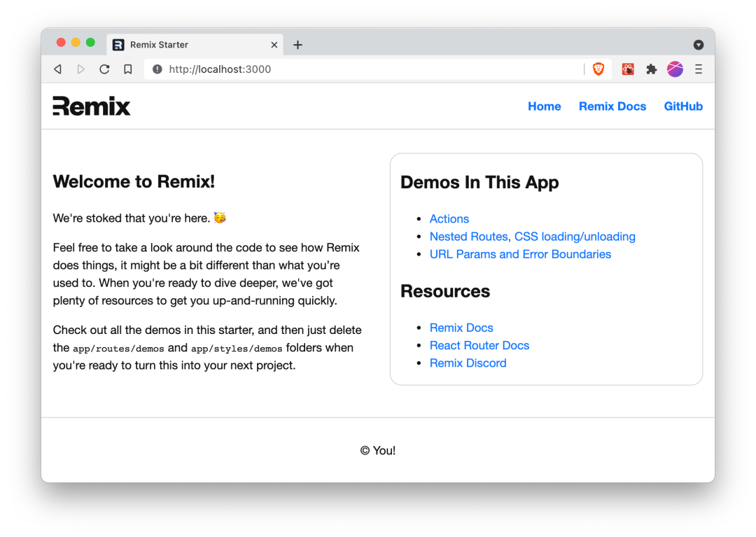This screenshot has width=756, height=537.
Task: Open the Brave Shields lion icon
Action: [x=598, y=69]
